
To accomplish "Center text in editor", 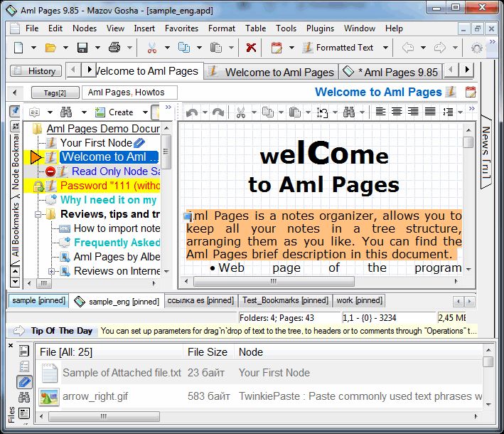I will click(x=397, y=112).
